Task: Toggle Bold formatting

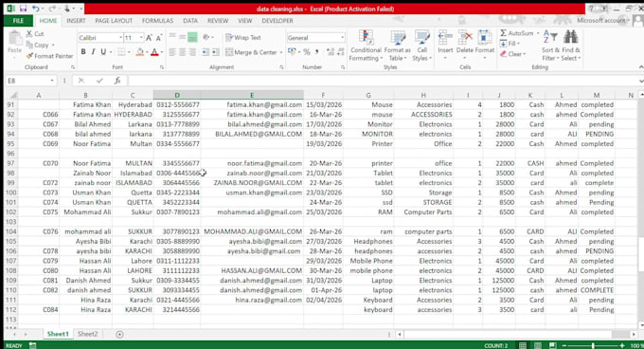Action: (83, 52)
